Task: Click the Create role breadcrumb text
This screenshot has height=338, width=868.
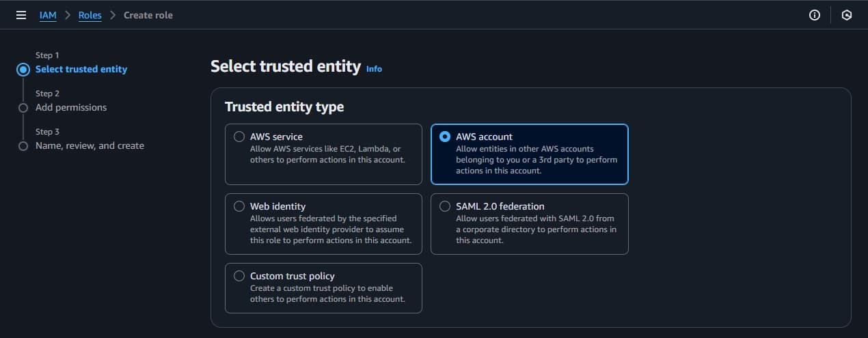Action: coord(148,15)
